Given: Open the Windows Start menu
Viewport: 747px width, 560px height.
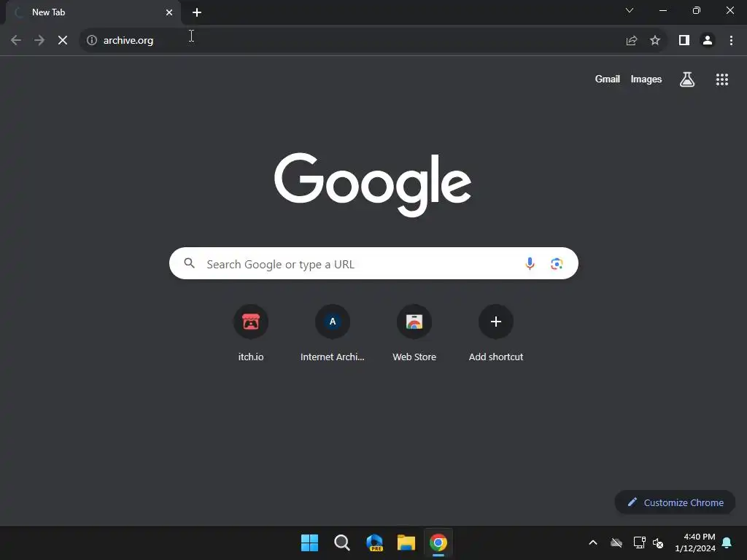Looking at the screenshot, I should coord(309,542).
